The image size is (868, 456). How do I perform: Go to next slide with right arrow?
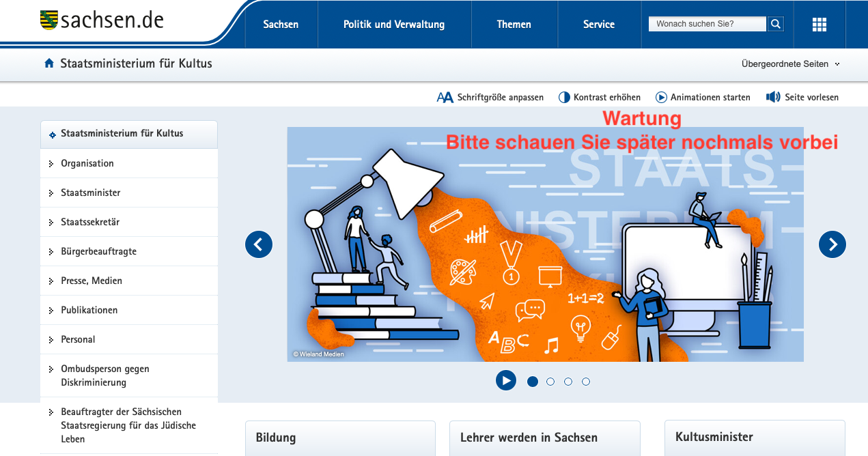[x=832, y=244]
